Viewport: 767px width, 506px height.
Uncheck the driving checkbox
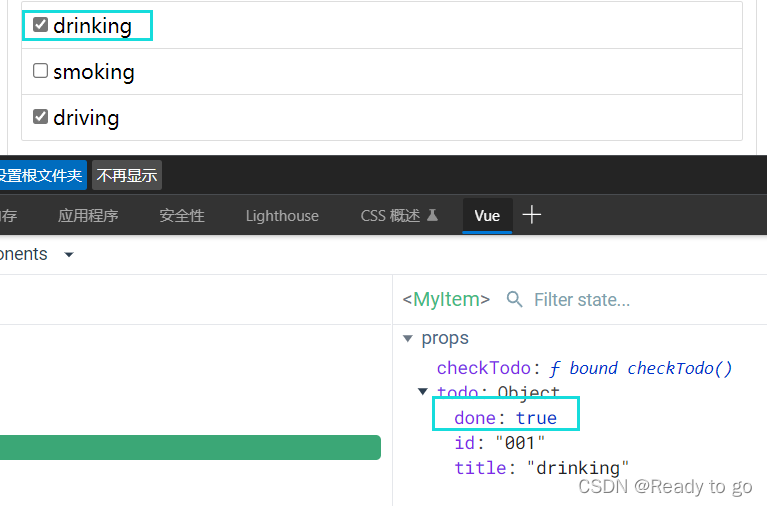click(x=40, y=116)
